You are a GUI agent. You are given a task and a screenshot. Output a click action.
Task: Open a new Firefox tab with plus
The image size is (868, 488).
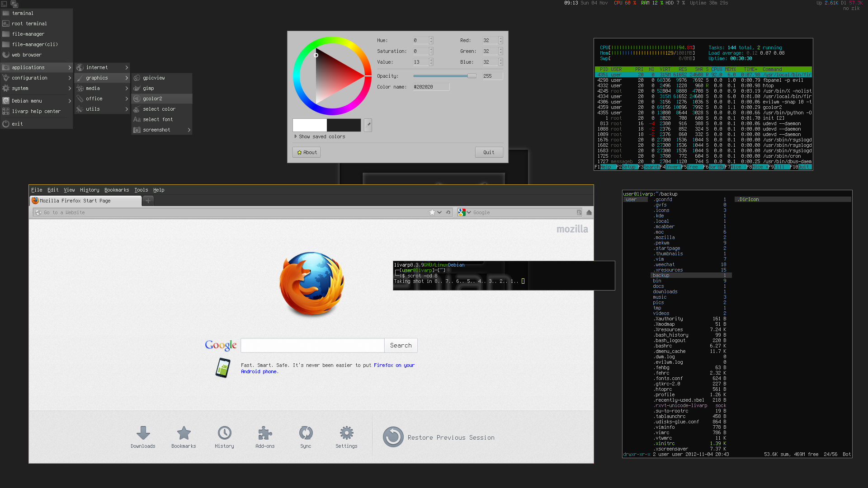(148, 201)
